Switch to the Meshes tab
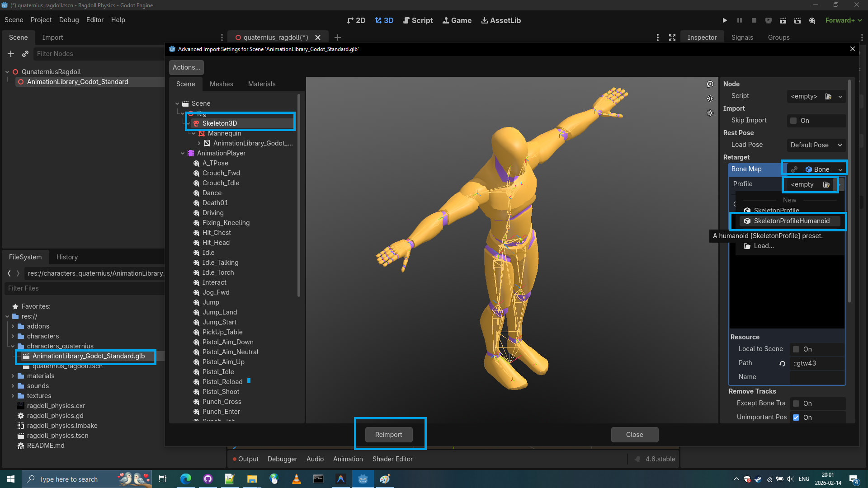 221,84
